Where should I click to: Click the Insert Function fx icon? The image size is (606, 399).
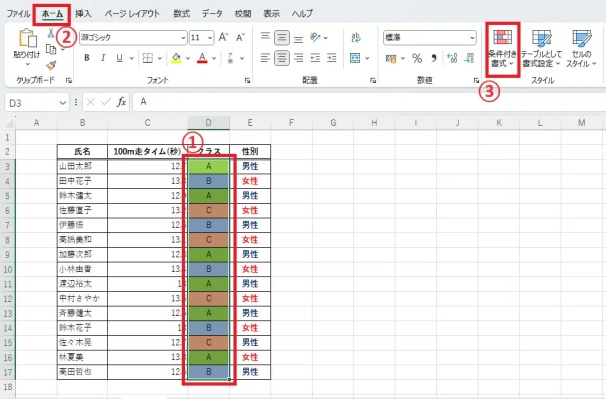(x=121, y=102)
